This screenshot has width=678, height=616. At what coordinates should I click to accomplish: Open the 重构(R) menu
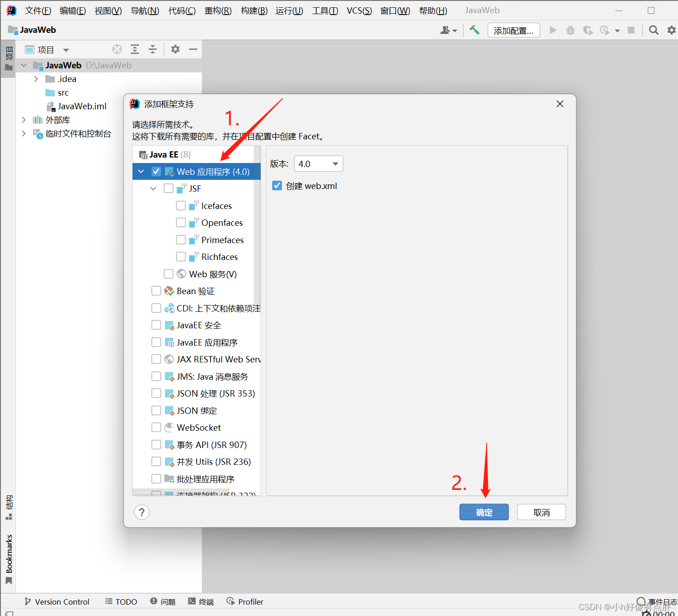click(x=218, y=10)
